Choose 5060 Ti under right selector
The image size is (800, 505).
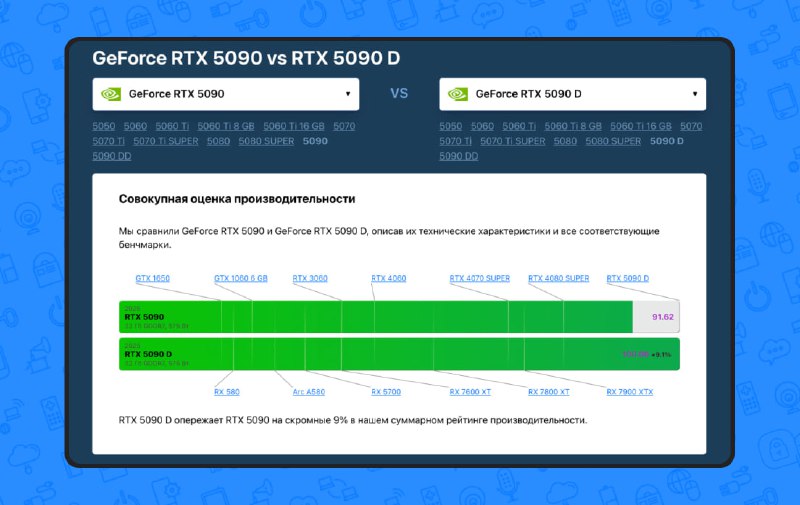coord(519,126)
